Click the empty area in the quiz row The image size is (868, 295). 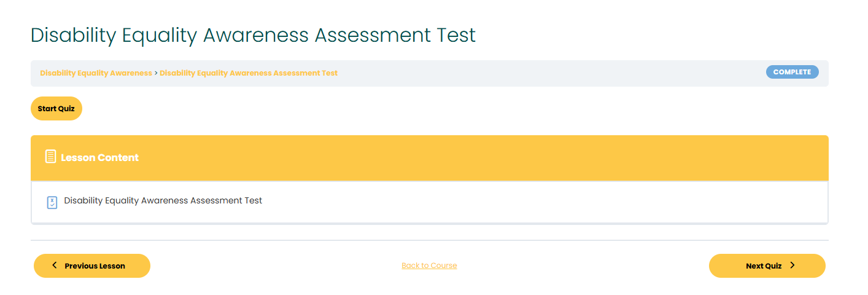pyautogui.click(x=540, y=202)
